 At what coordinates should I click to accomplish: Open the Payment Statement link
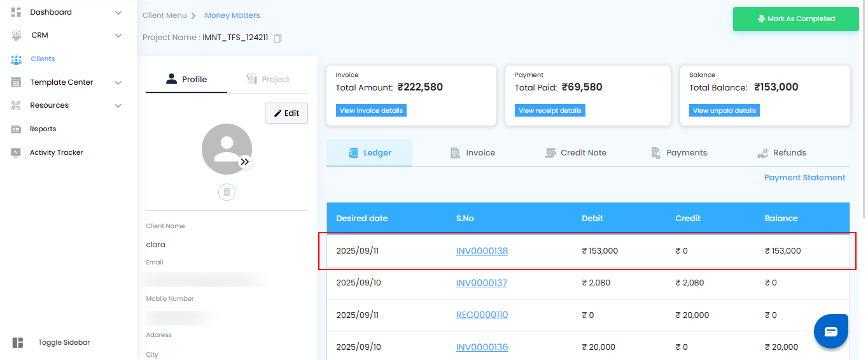pyautogui.click(x=805, y=178)
